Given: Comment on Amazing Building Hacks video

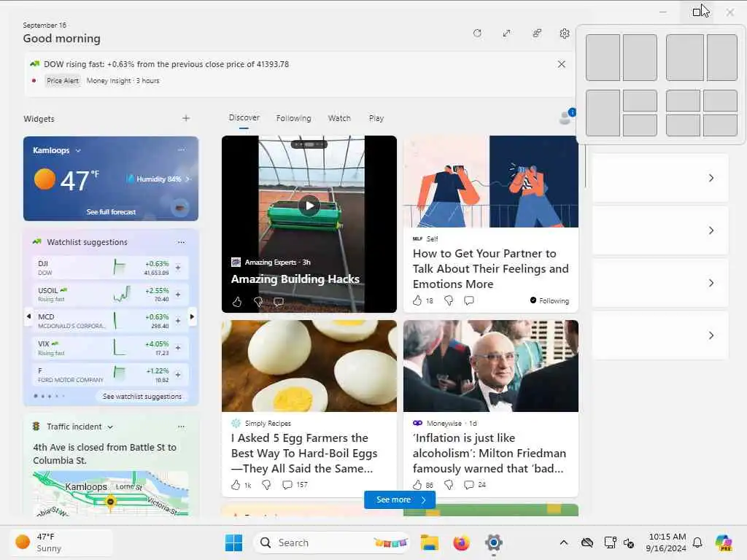Looking at the screenshot, I should (x=279, y=301).
